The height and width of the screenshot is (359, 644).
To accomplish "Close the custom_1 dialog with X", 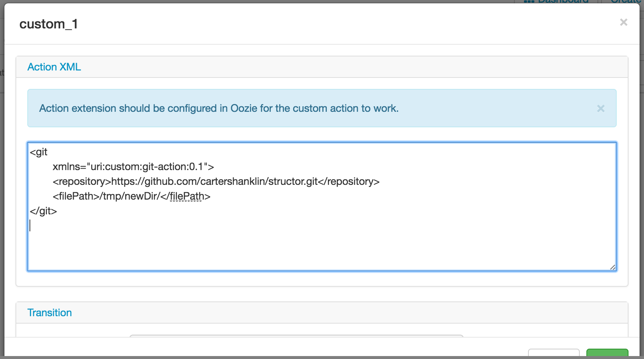I will (x=623, y=23).
